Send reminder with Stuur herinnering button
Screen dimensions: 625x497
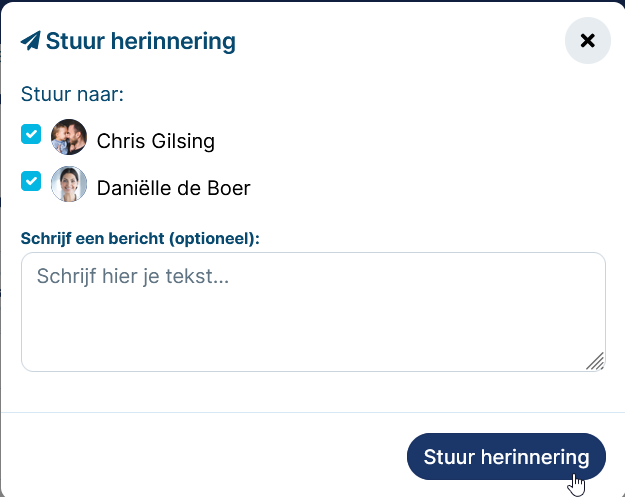click(x=506, y=456)
